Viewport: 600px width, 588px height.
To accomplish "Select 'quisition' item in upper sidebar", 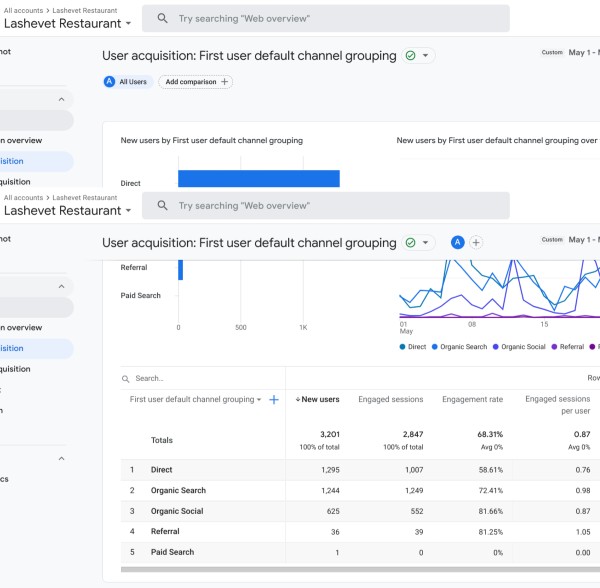I will coord(15,182).
